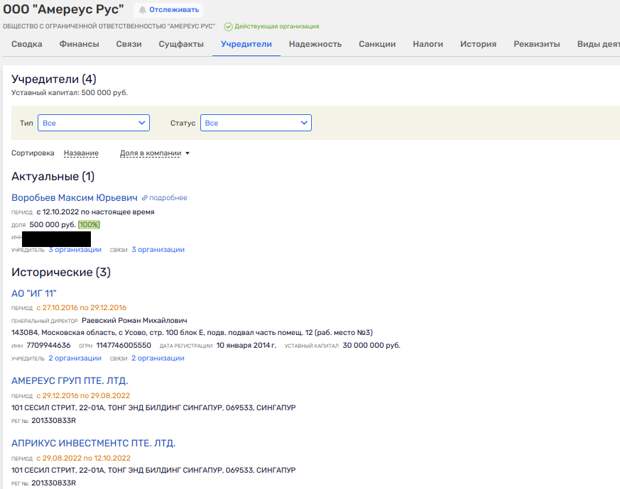Click the link icon beside подробнее
The image size is (620, 489).
[145, 198]
